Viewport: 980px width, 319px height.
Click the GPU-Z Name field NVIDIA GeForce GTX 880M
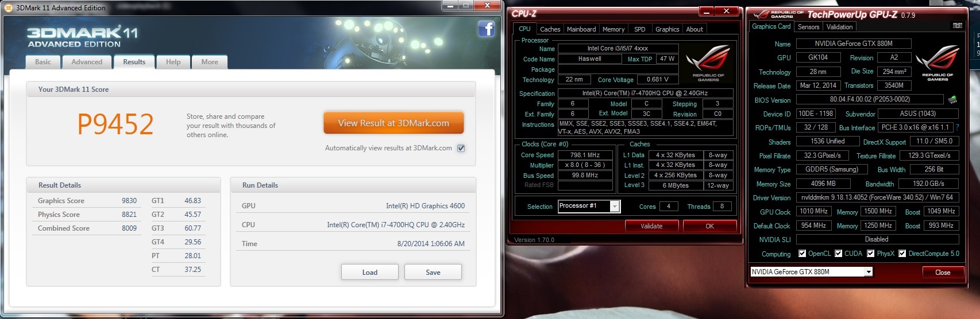(x=854, y=44)
